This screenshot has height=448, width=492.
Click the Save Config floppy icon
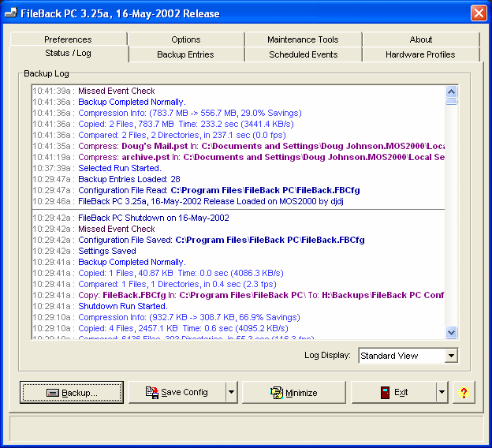point(152,393)
